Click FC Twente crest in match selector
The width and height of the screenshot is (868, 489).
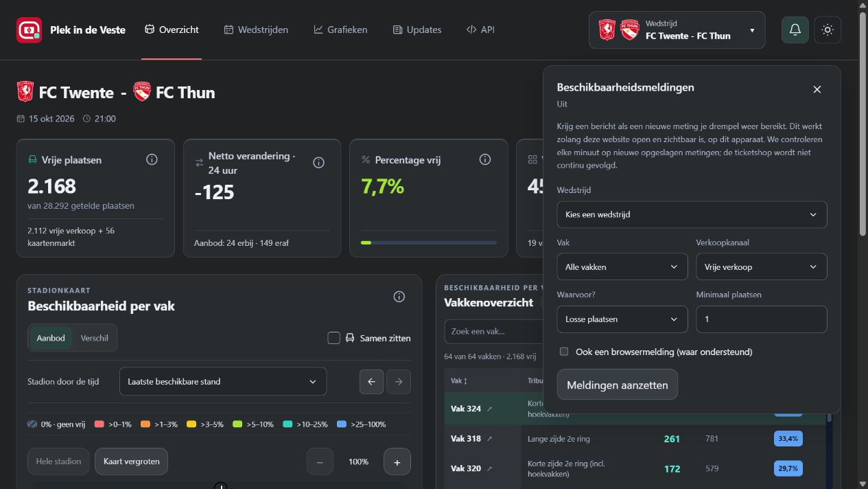pos(607,30)
